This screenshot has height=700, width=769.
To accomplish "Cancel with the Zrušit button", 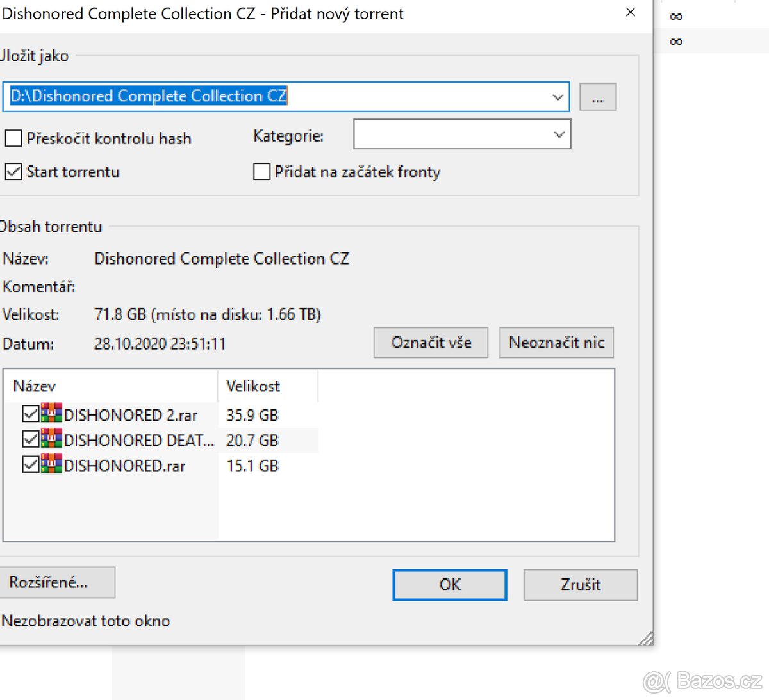I will pos(581,585).
